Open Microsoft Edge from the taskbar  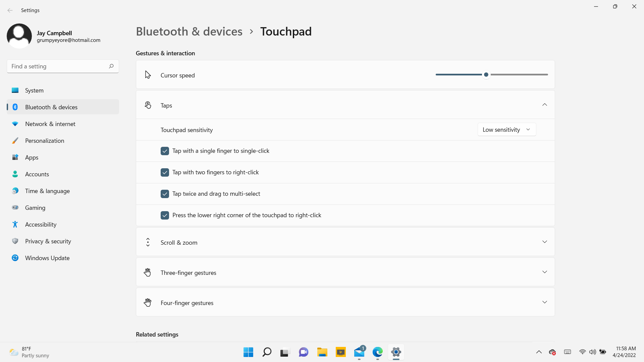pos(377,352)
